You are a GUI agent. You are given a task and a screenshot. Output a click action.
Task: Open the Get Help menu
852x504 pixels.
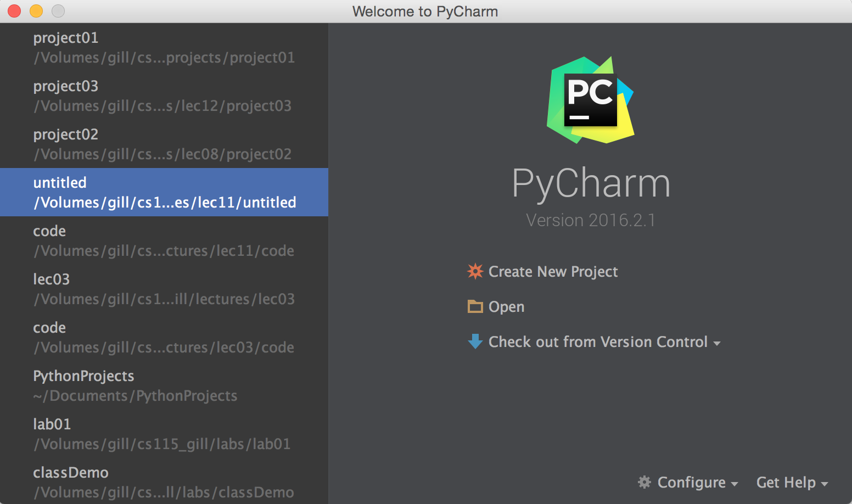786,483
